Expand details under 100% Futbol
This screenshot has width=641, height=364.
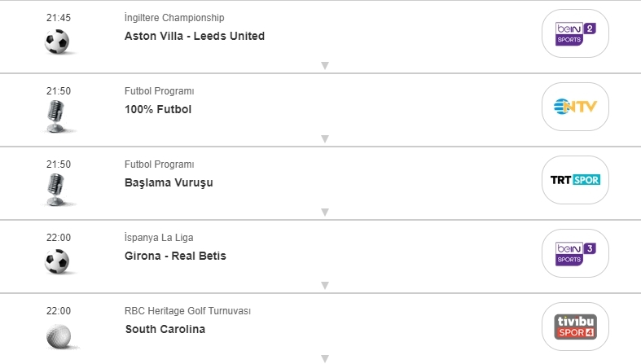pyautogui.click(x=324, y=138)
